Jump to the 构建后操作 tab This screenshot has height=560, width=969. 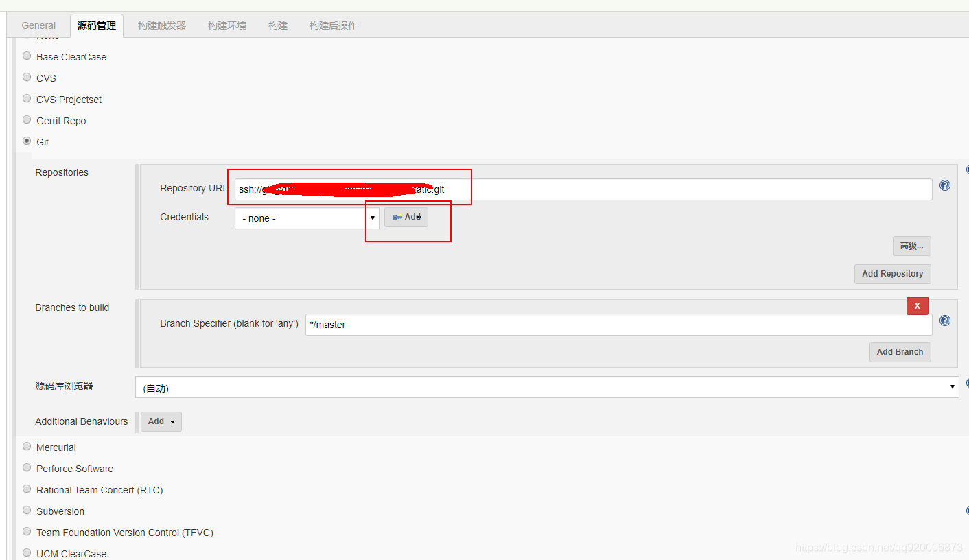tap(334, 25)
